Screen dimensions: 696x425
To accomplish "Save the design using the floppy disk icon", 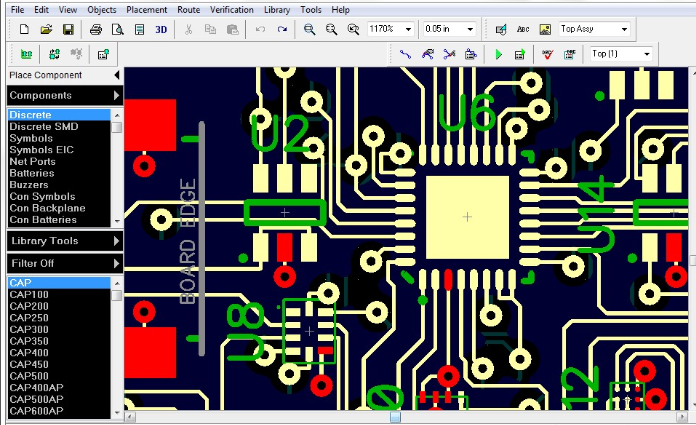I will pyautogui.click(x=68, y=30).
